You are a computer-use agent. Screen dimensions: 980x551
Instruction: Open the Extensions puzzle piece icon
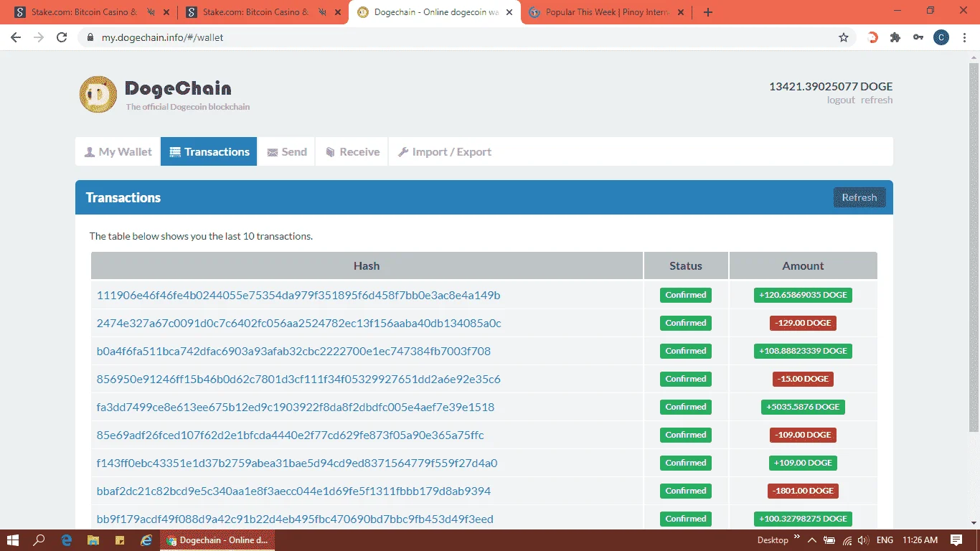[x=895, y=37]
